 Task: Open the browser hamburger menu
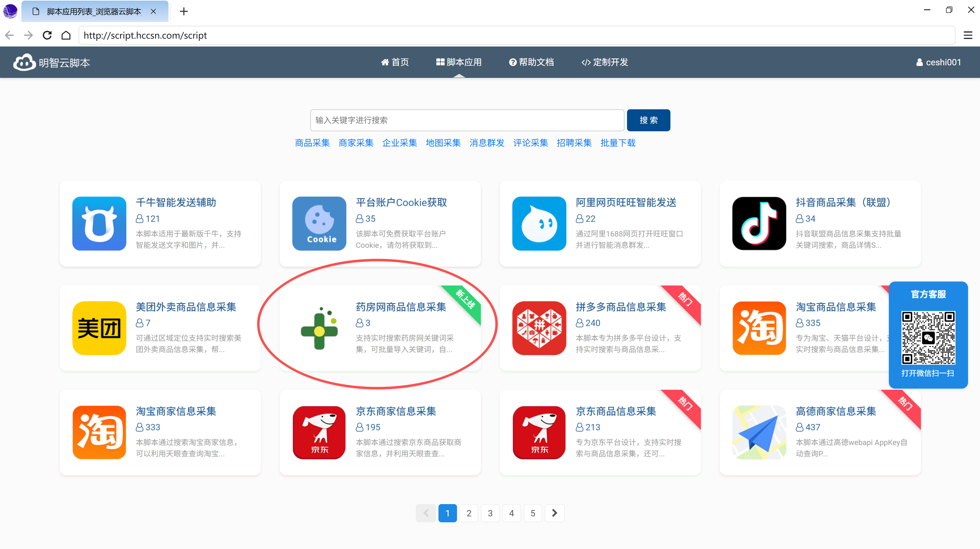pyautogui.click(x=967, y=35)
